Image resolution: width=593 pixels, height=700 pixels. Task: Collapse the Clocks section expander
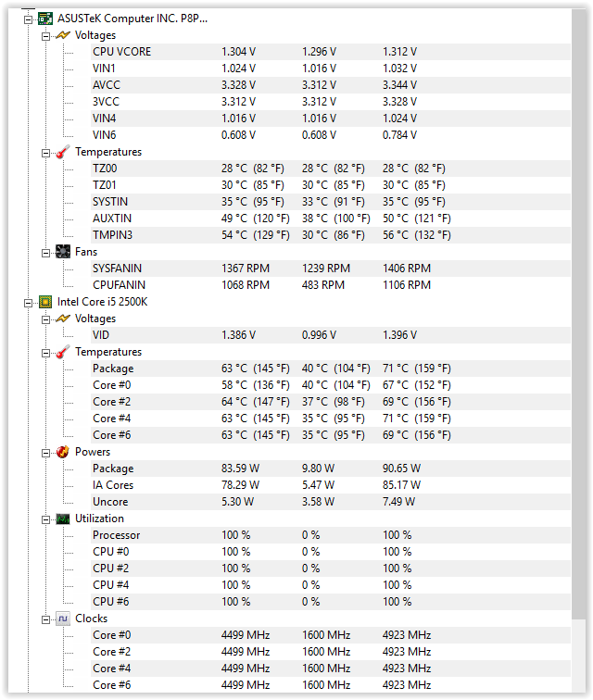click(x=45, y=619)
